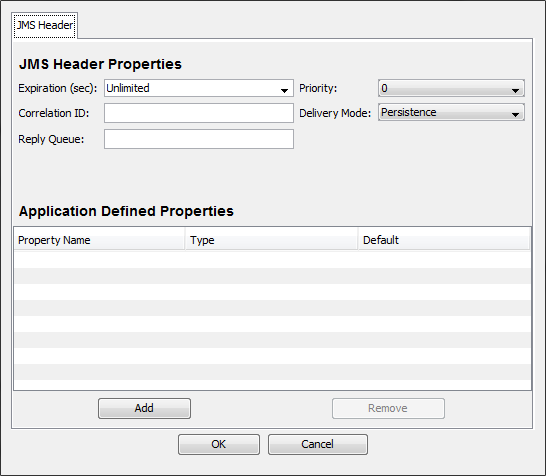The height and width of the screenshot is (476, 546).
Task: Click the Remove button
Action: pos(388,408)
